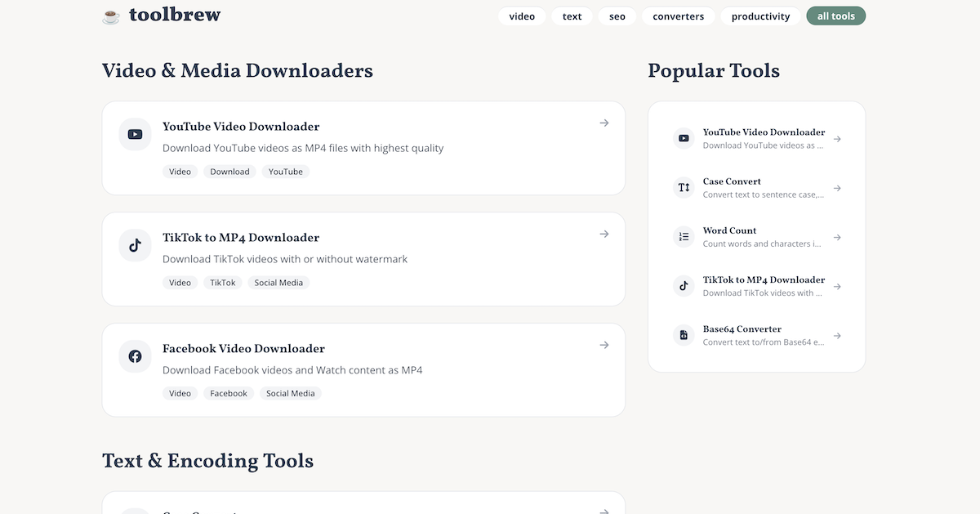Viewport: 980px width, 514px height.
Task: Open Case Convert via its chevron arrow
Action: 836,188
